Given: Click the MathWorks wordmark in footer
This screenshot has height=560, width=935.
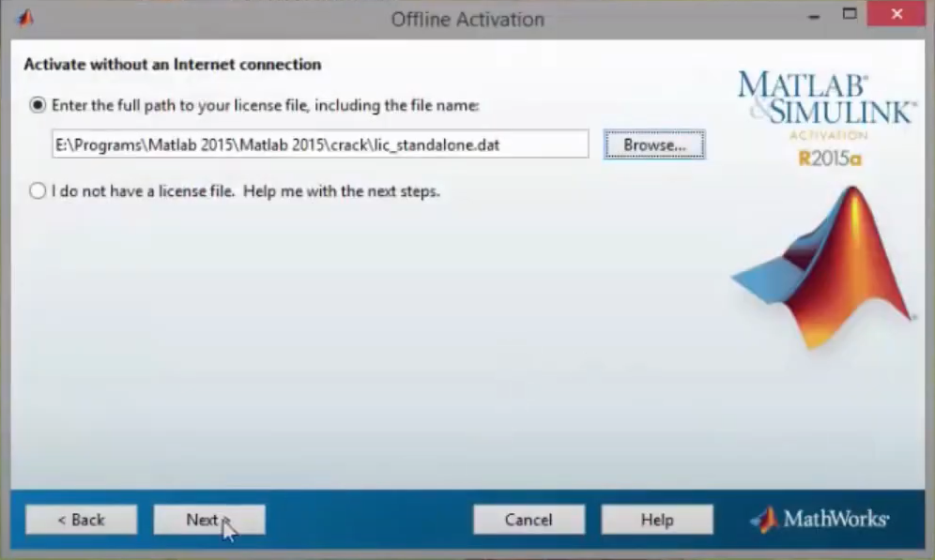Looking at the screenshot, I should click(x=835, y=520).
